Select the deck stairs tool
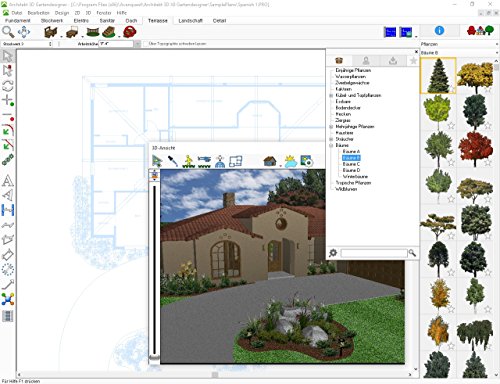The height and width of the screenshot is (384, 500). 109,32
